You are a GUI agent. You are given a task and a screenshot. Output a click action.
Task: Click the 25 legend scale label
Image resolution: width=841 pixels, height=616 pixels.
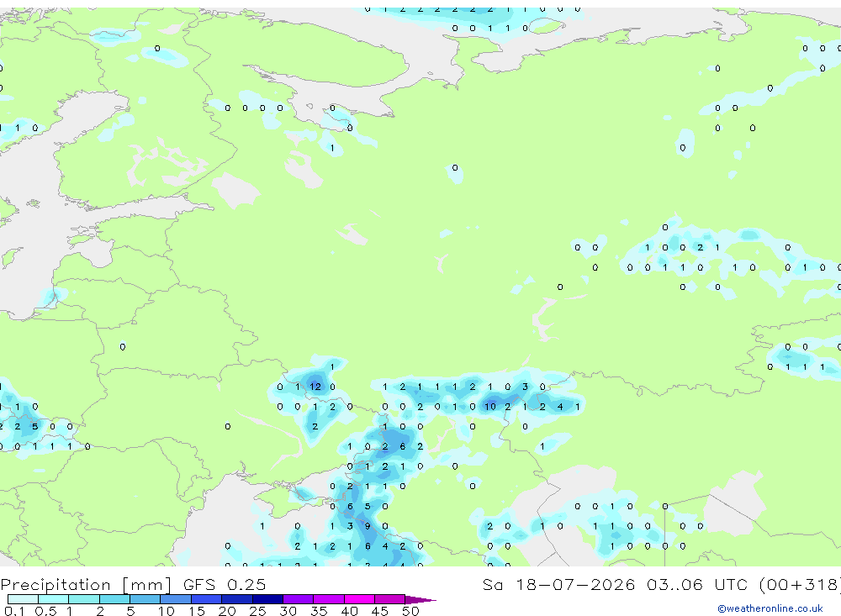pos(257,611)
